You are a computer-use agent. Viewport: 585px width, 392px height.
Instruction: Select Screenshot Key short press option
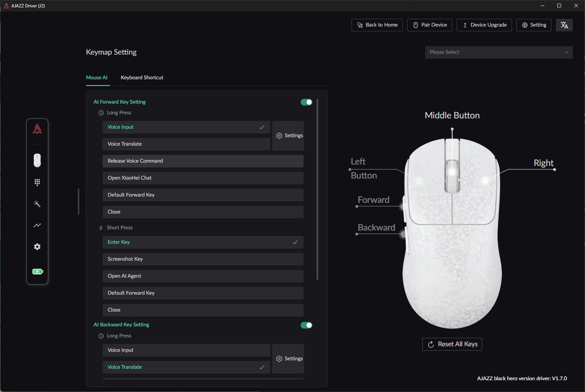[x=203, y=259]
